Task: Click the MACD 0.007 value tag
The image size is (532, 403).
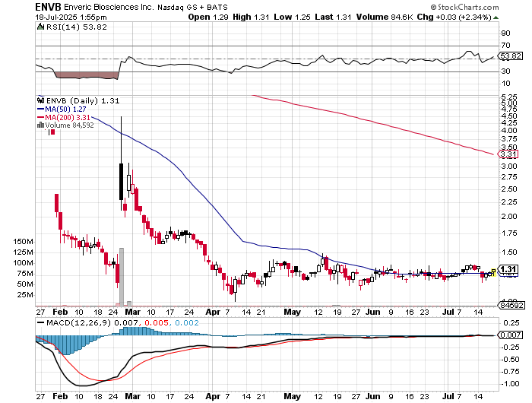Action: pos(510,335)
